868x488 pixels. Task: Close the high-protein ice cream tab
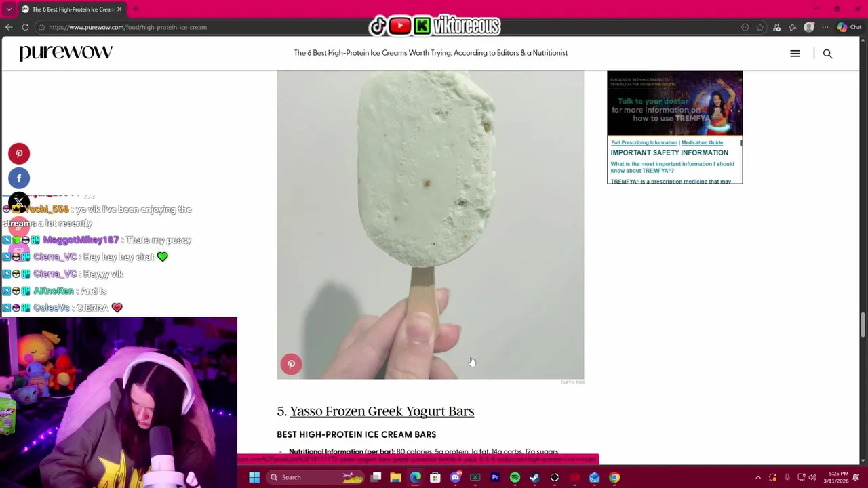point(119,9)
